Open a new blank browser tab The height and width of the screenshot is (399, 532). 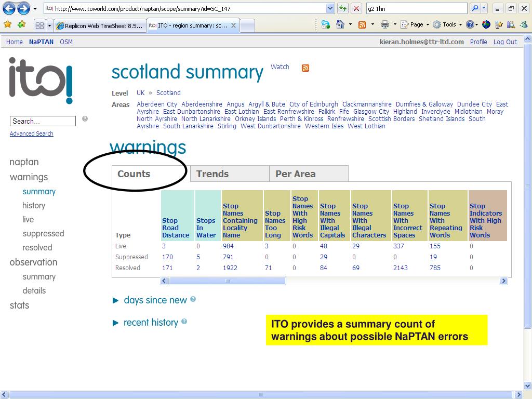coord(247,26)
